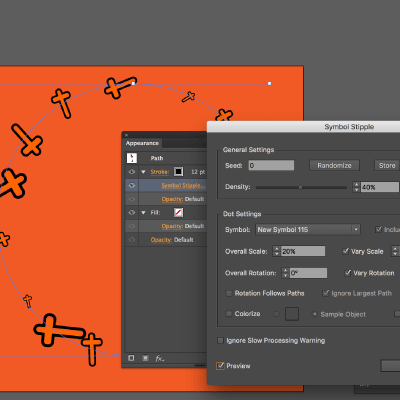This screenshot has height=400, width=400.
Task: Uncheck the Preview checkbox
Action: [220, 366]
